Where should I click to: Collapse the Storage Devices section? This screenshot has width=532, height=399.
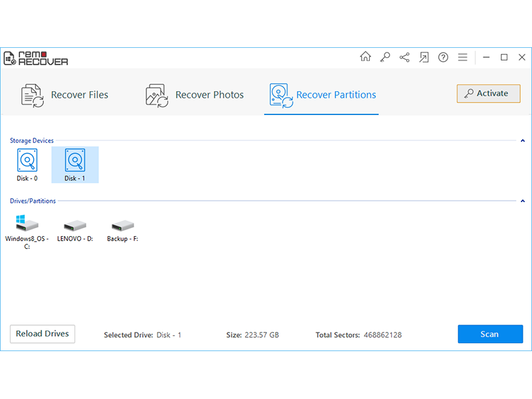(x=523, y=140)
